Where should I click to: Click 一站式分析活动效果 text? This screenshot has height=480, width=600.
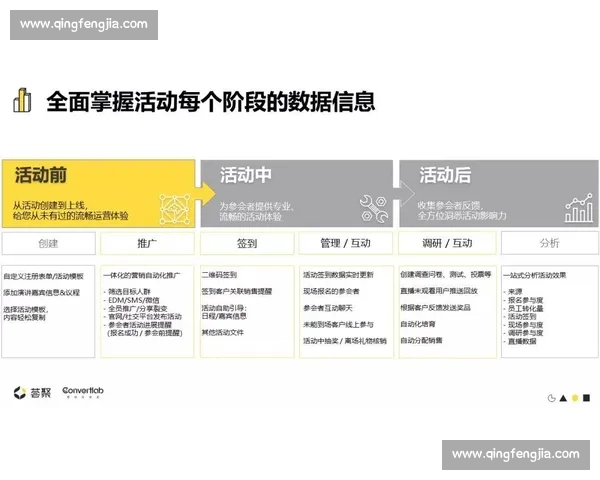pos(535,275)
